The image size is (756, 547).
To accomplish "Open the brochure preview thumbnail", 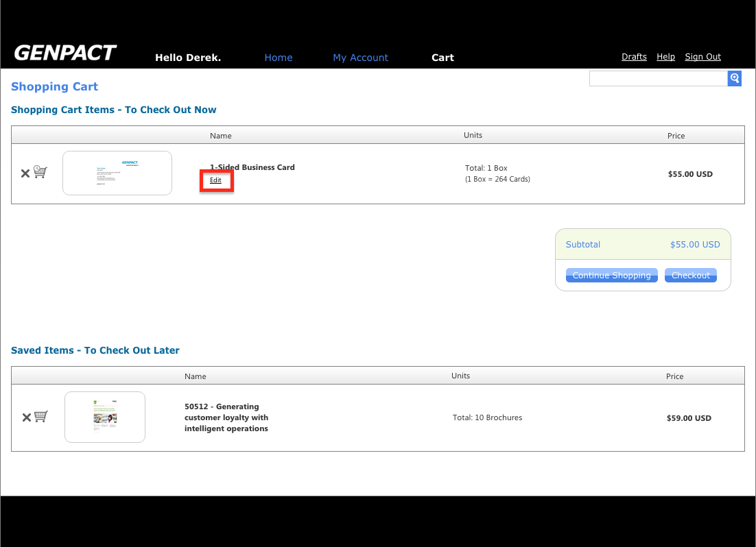I will coord(105,417).
